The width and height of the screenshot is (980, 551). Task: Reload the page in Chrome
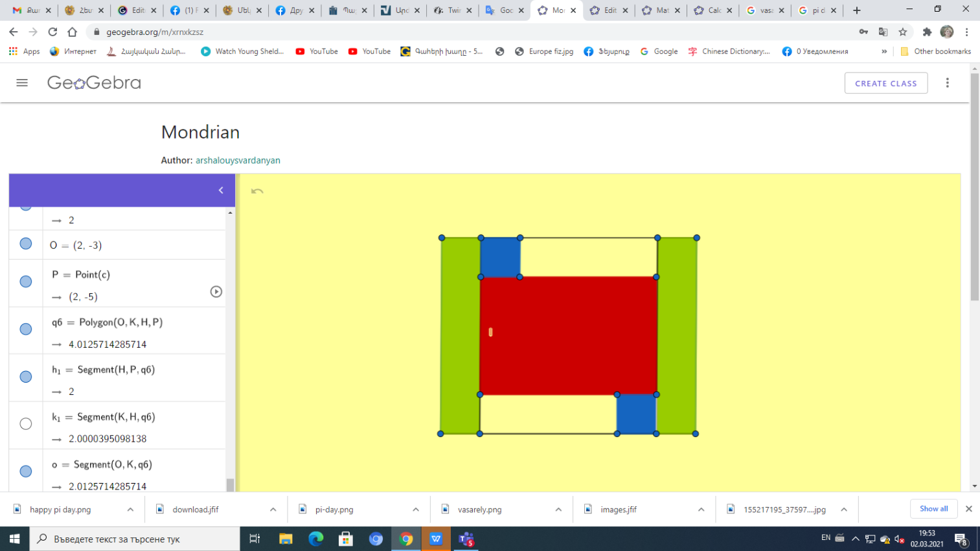click(52, 32)
